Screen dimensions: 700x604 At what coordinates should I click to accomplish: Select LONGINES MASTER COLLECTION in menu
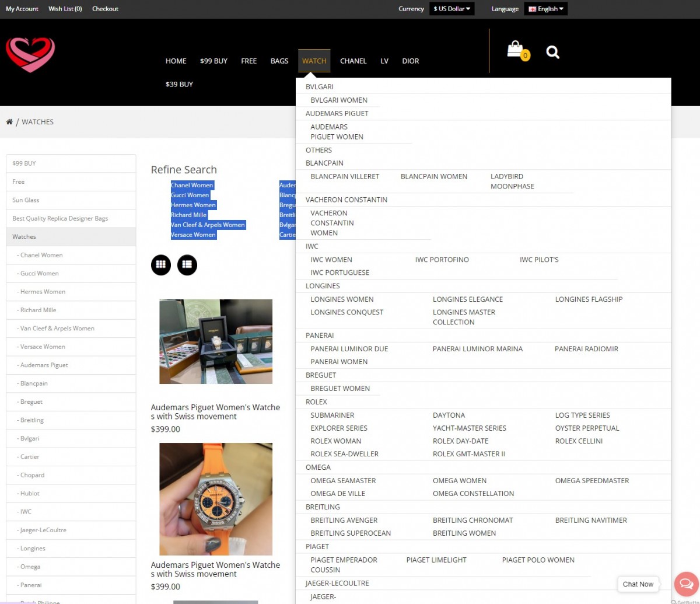(x=464, y=317)
